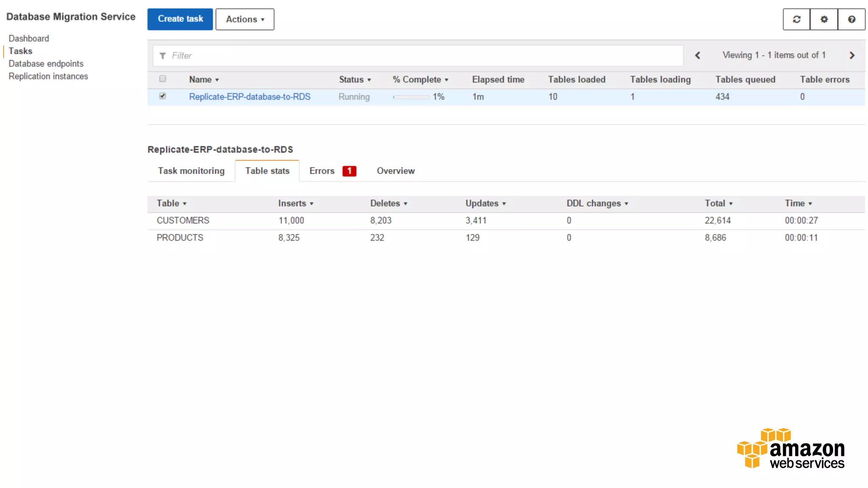Screen dimensions: 868x488
Task: Open the Replicate-ERP-database-to-RDS task link
Action: (x=250, y=97)
